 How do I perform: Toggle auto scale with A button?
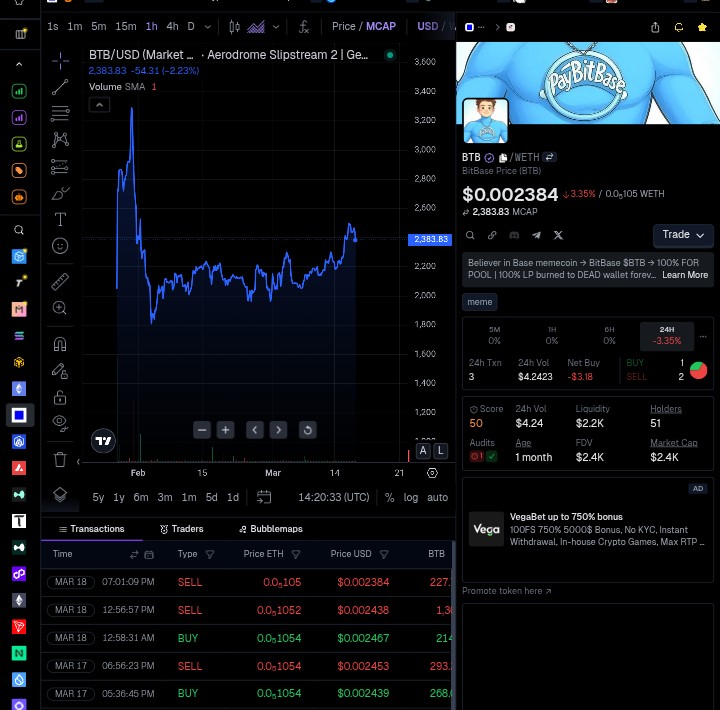[x=423, y=451]
